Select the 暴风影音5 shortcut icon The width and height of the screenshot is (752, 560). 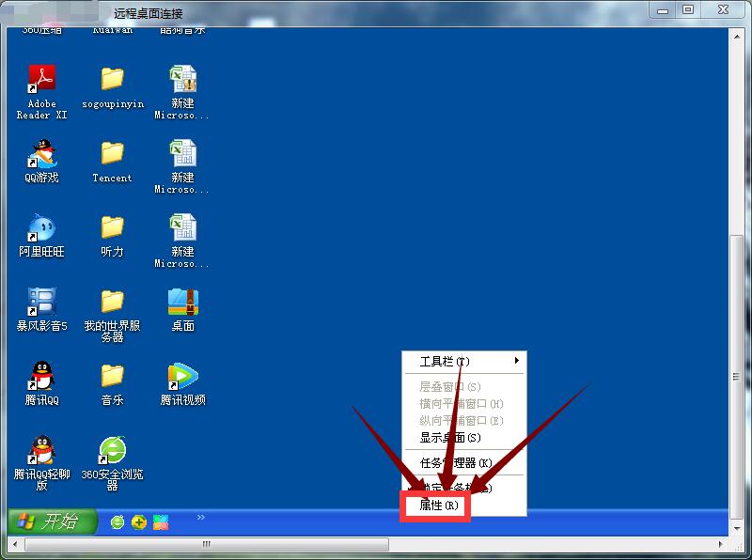[41, 302]
